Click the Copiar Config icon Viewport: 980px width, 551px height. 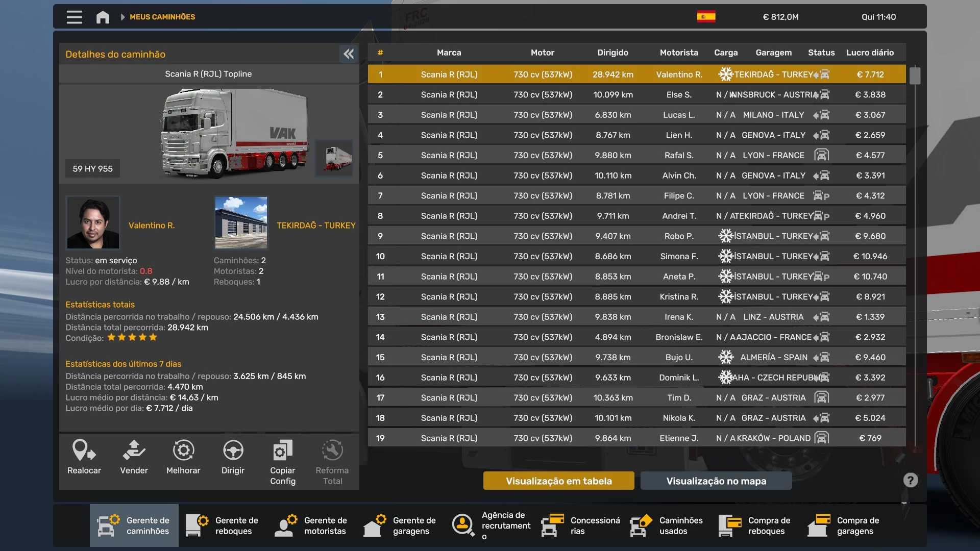(x=282, y=451)
